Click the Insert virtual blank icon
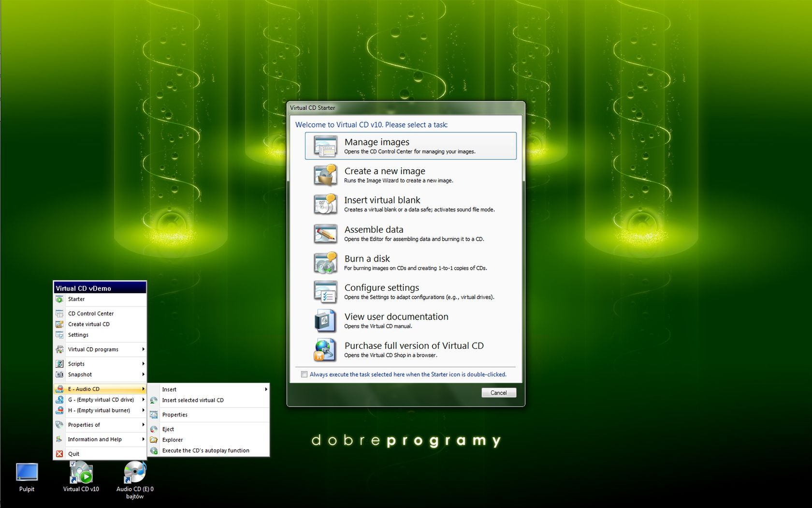Screen dimensions: 812x508 (x=325, y=204)
